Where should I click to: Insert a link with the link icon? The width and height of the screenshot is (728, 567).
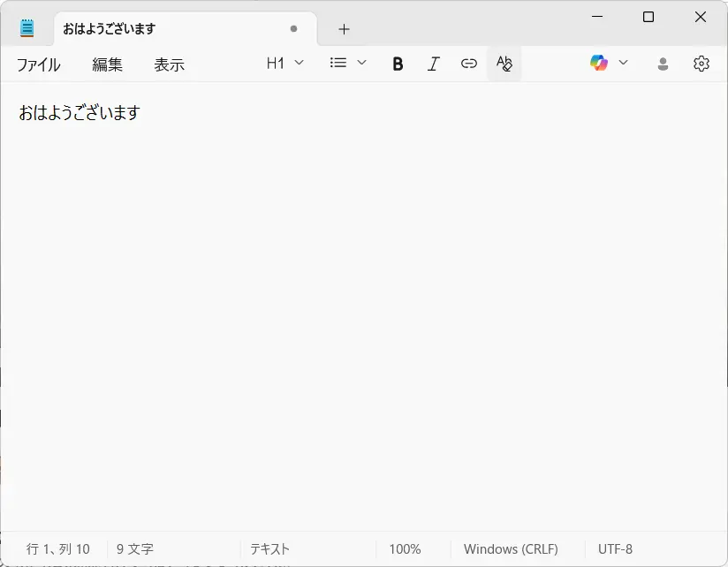(x=469, y=64)
